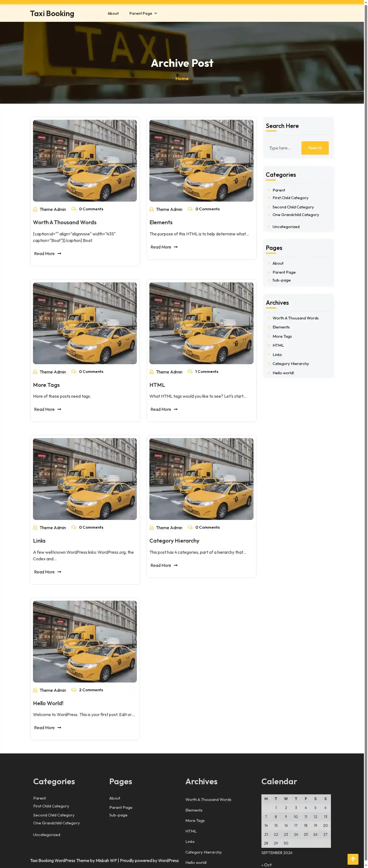The height and width of the screenshot is (868, 368).
Task: Click the yellow Search button
Action: [315, 148]
